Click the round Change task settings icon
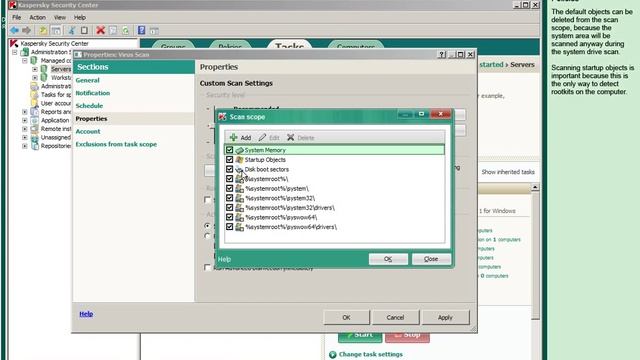This screenshot has width=640, height=360. (333, 354)
